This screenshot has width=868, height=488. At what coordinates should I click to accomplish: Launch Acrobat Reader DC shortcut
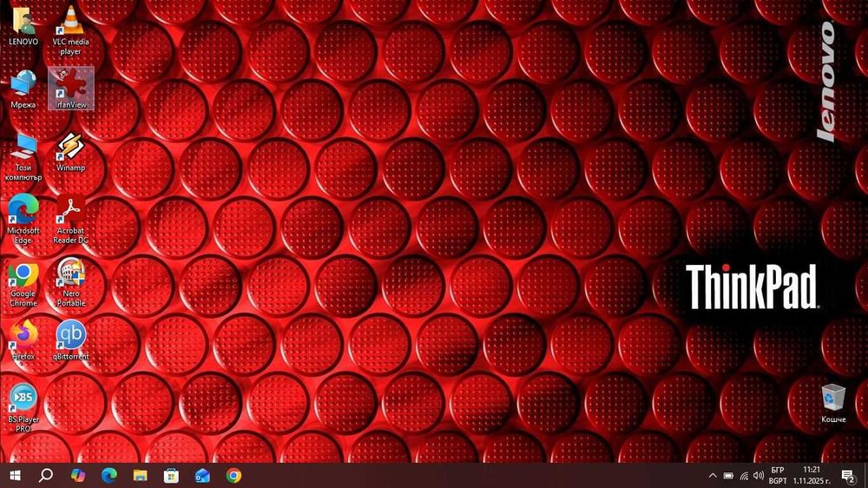pyautogui.click(x=71, y=220)
